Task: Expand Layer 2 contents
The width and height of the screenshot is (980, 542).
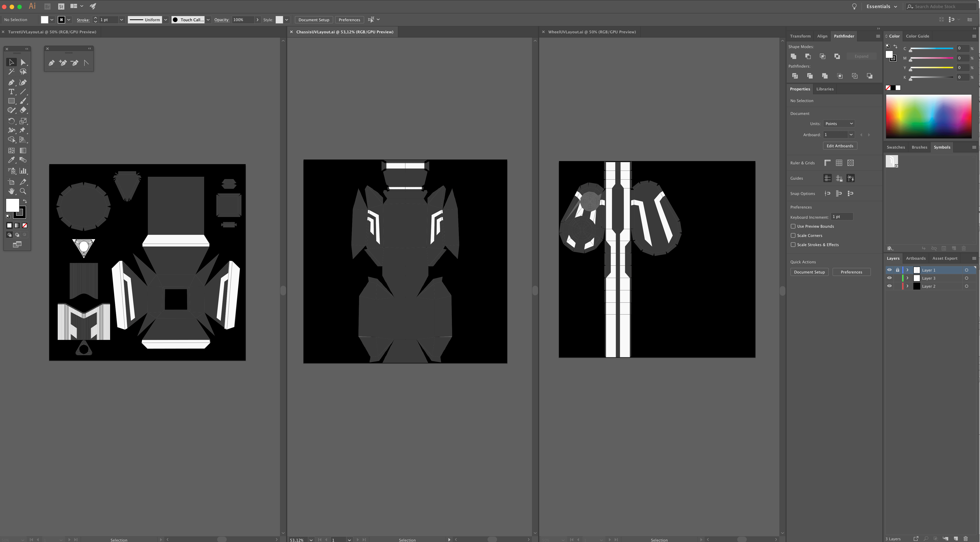Action: pos(907,286)
